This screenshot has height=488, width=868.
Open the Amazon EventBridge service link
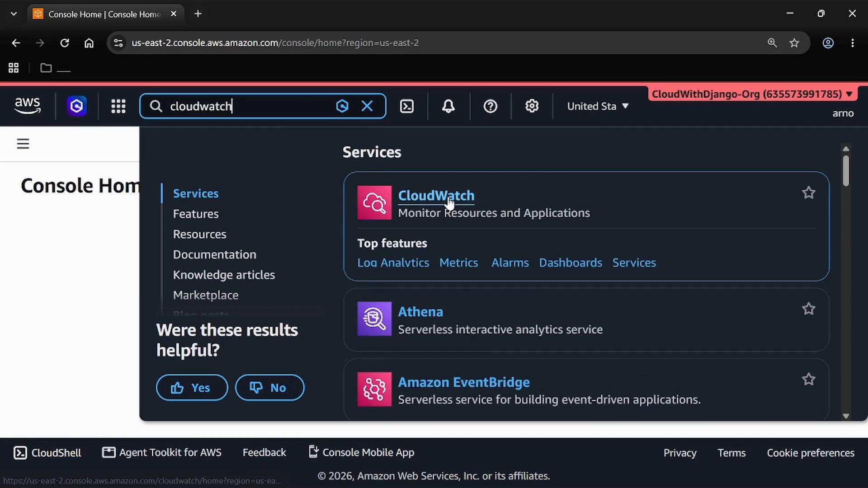point(463,382)
